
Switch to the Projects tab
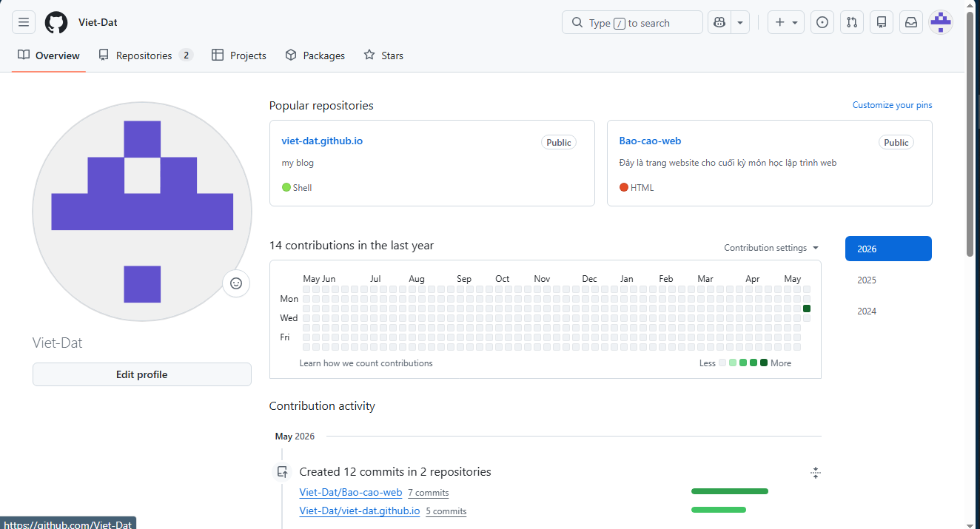pyautogui.click(x=238, y=55)
